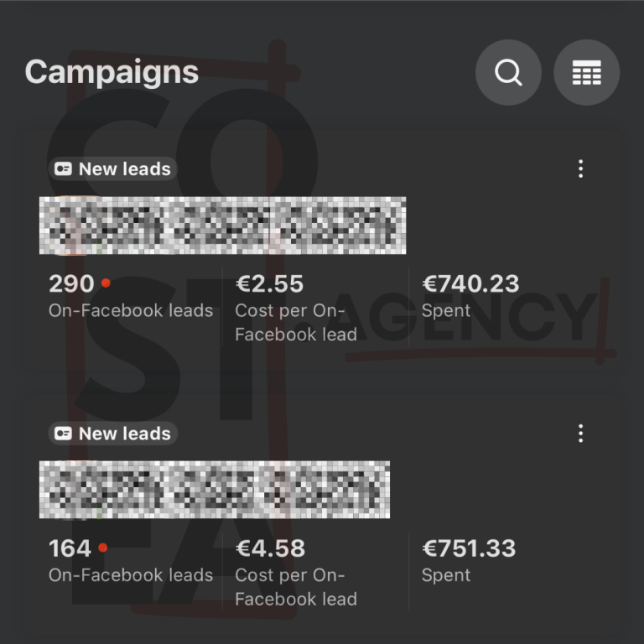Click the €740.23 Spent amount
This screenshot has width=644, height=644.
click(470, 284)
